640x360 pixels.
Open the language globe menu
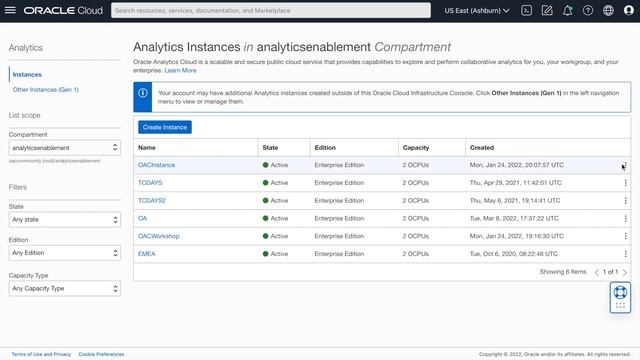coord(608,11)
